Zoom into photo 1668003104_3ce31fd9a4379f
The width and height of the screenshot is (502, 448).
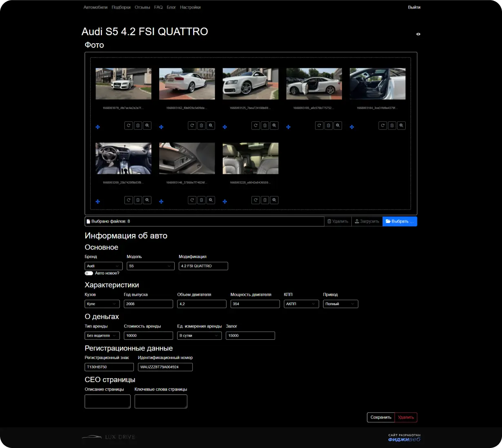402,125
